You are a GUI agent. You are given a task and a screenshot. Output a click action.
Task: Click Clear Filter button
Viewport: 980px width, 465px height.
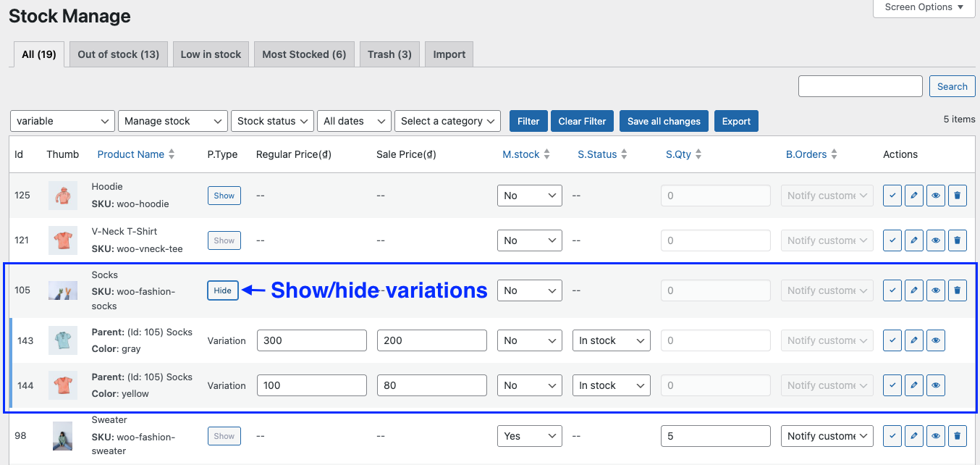coord(582,121)
